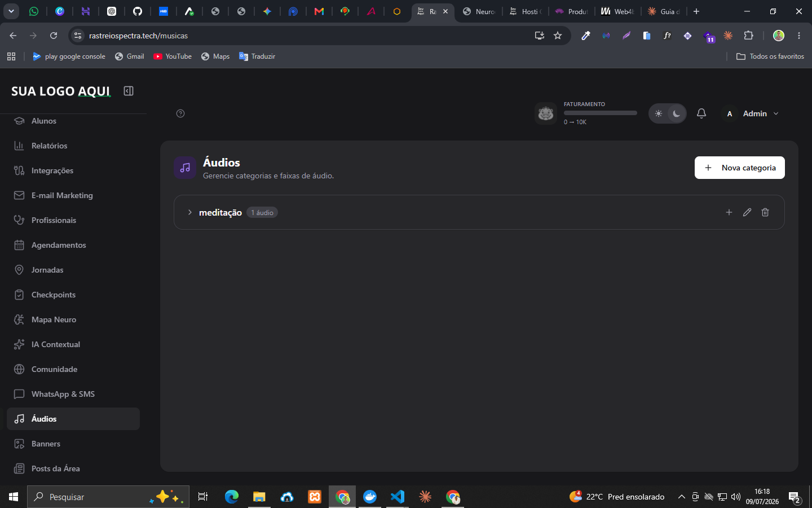Open the YouTube bookmark link
The height and width of the screenshot is (508, 812).
pos(173,56)
